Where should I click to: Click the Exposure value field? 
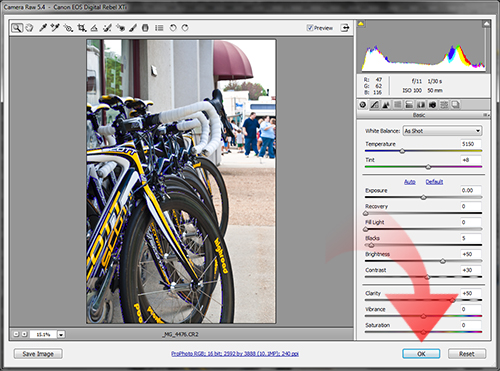coord(471,190)
